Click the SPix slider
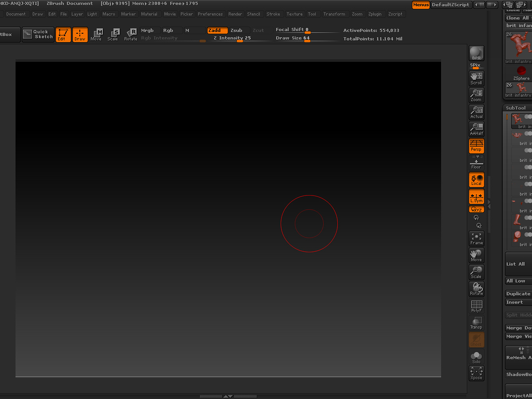Screen dimensions: 532x399 (477, 66)
